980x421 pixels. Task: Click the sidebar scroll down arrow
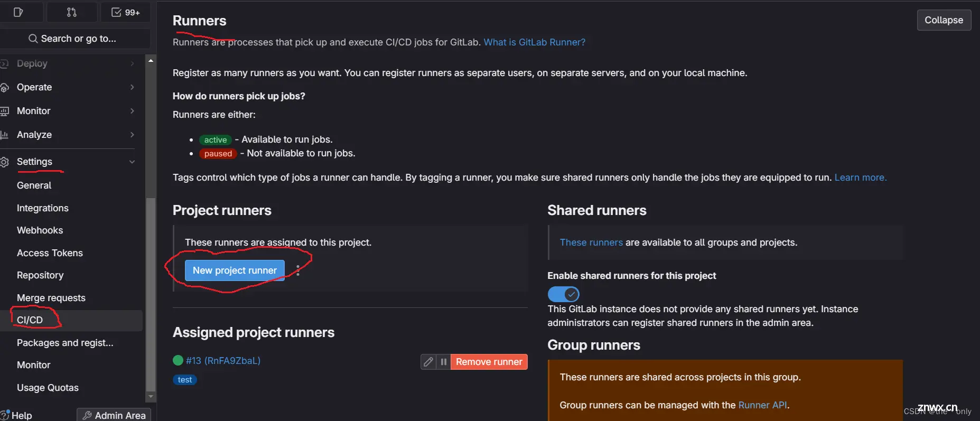pyautogui.click(x=151, y=396)
